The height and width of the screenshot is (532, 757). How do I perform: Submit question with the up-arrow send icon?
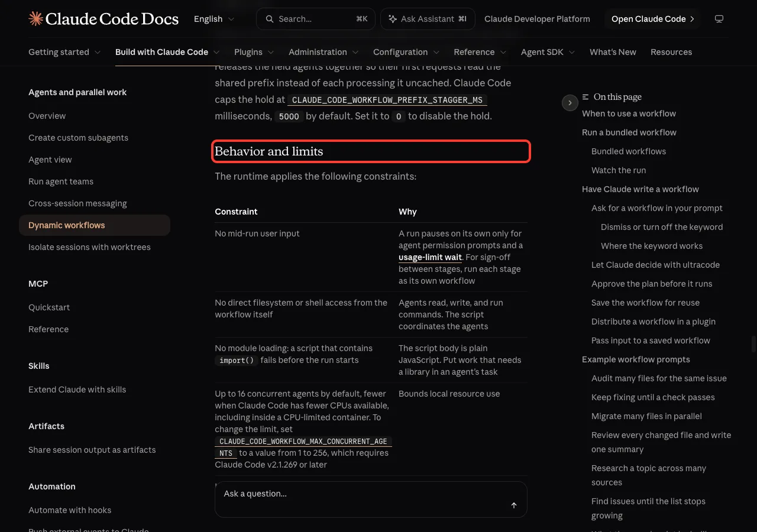(x=514, y=505)
